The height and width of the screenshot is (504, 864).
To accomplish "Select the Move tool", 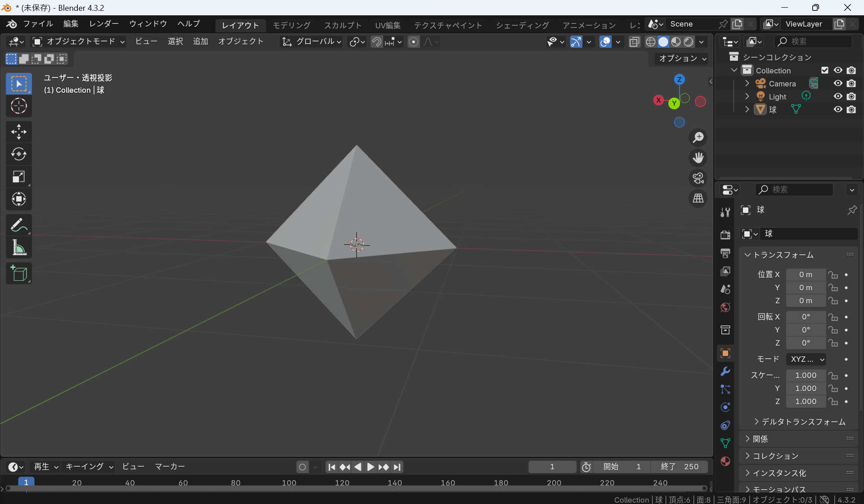I will click(x=18, y=132).
